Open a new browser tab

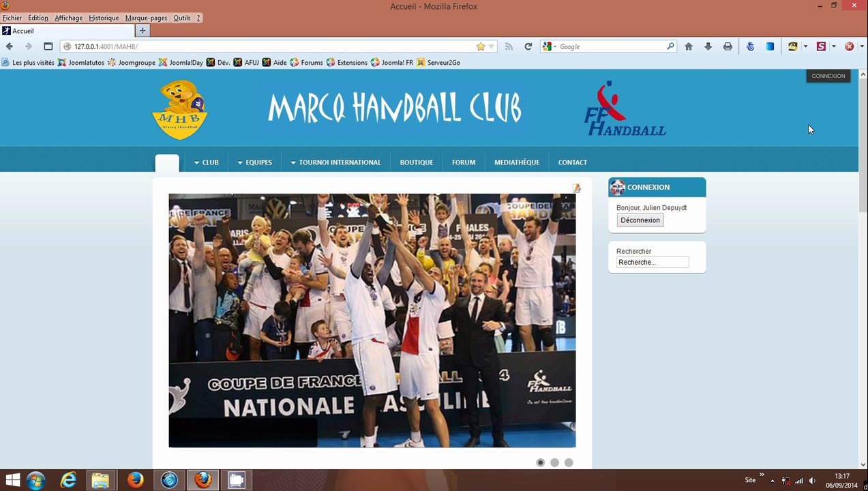(143, 30)
